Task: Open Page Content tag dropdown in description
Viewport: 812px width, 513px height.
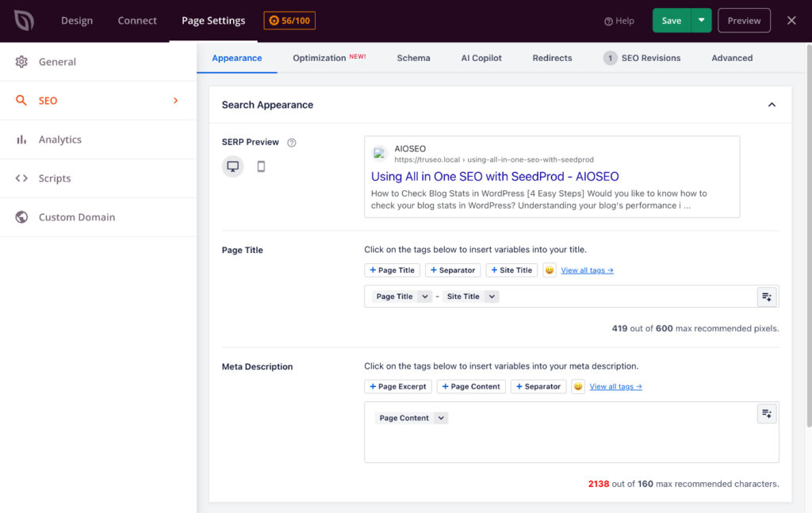Action: tap(441, 419)
